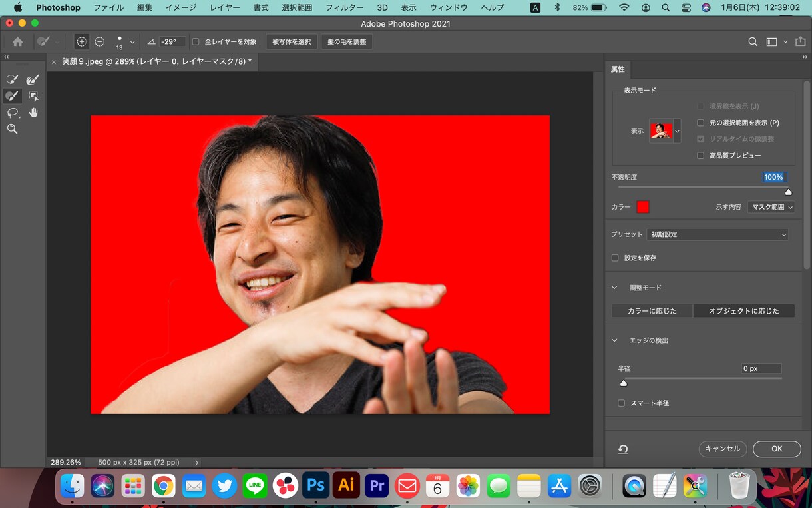Click the Wi-Fi menu bar icon

pos(624,7)
